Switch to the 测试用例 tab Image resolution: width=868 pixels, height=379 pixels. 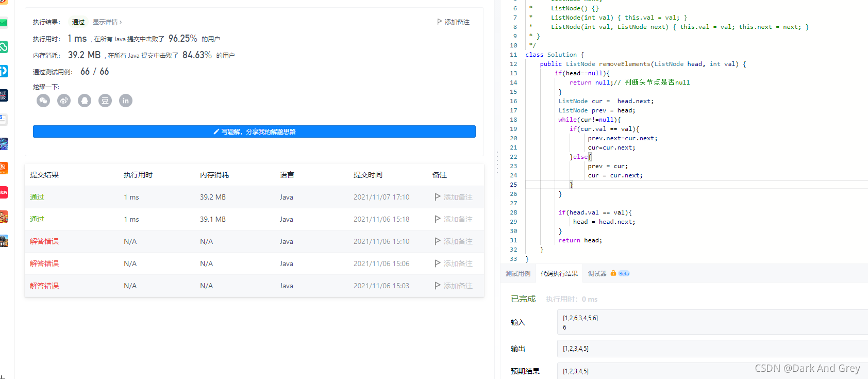tap(518, 274)
